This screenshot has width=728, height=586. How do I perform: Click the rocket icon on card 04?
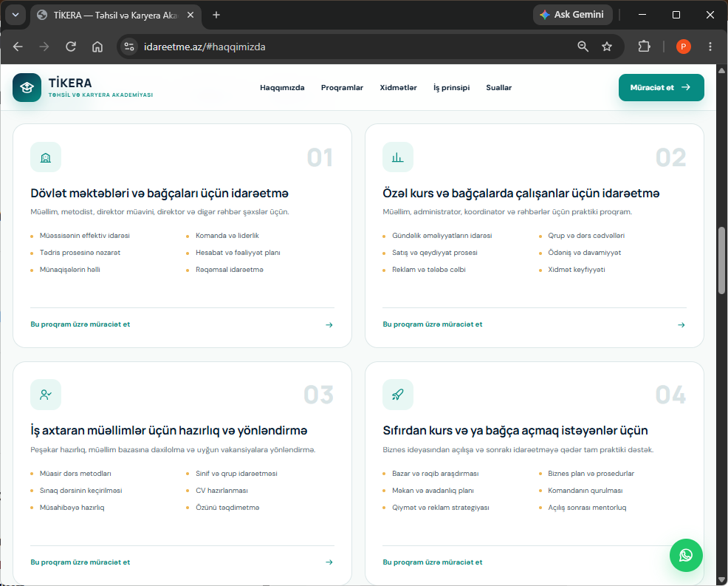tap(398, 395)
